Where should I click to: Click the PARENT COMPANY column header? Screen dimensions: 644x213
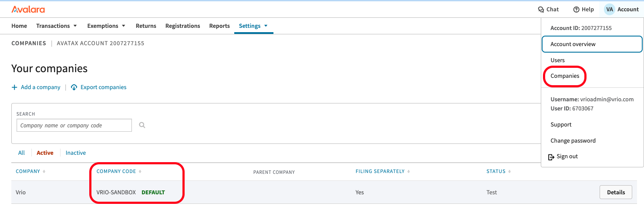coord(274,172)
